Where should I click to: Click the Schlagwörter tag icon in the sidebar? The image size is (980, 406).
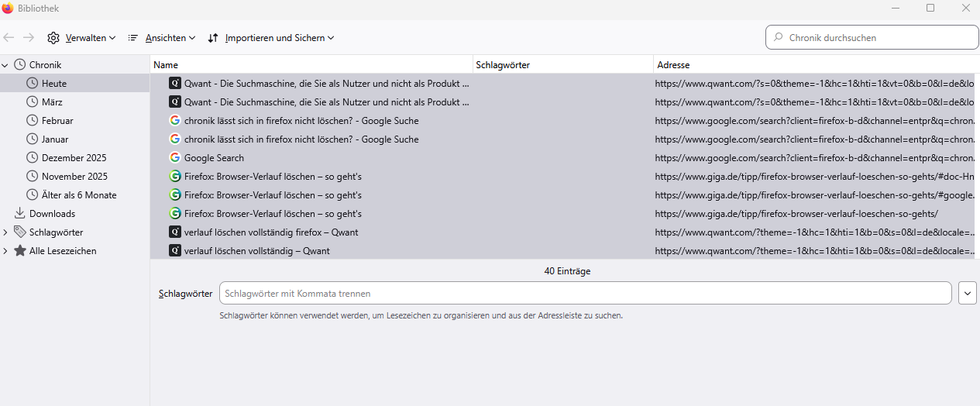pos(20,232)
